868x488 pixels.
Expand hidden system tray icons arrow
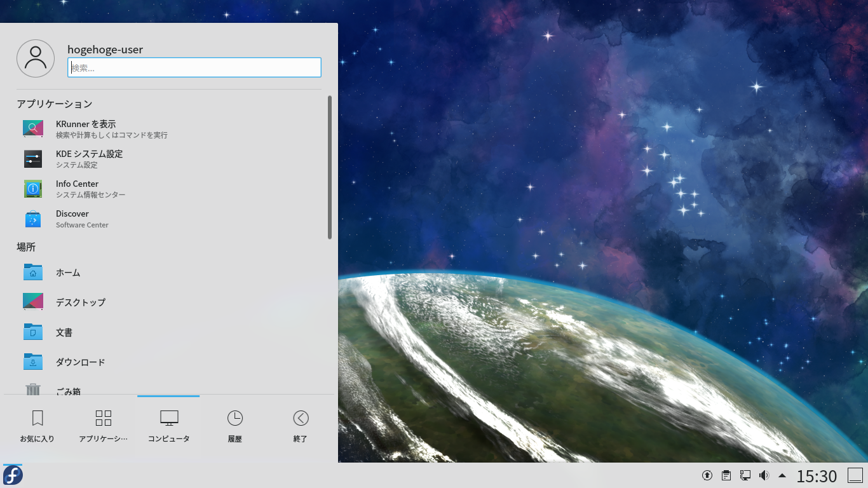(x=782, y=475)
